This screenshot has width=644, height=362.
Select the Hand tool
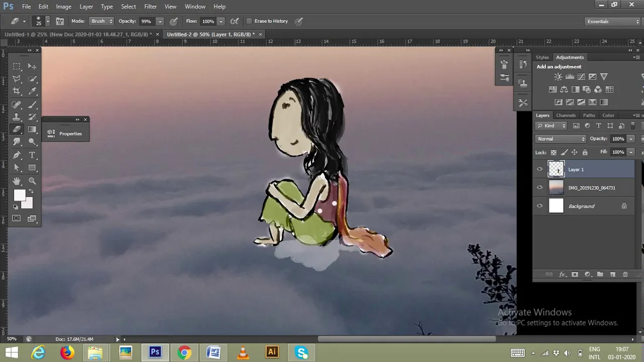(17, 181)
